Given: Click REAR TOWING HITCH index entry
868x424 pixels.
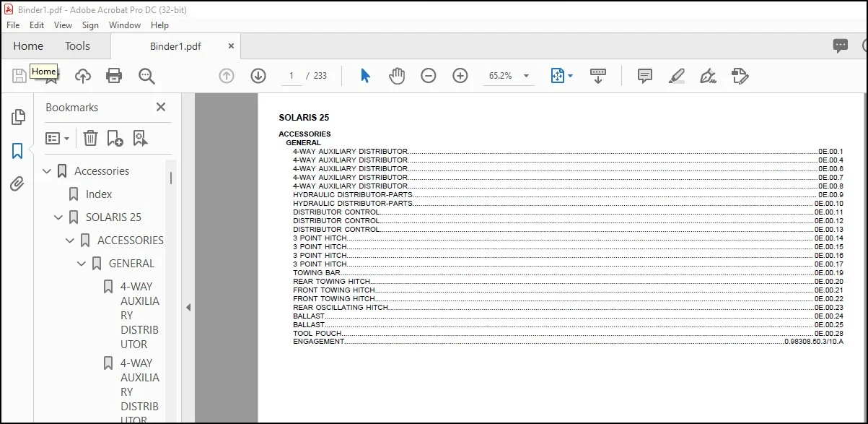Looking at the screenshot, I should tap(568, 282).
